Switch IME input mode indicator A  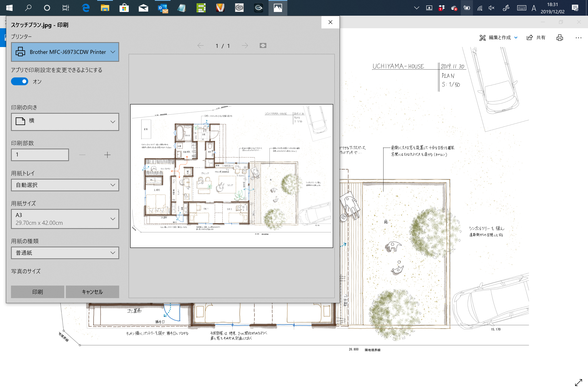(534, 8)
